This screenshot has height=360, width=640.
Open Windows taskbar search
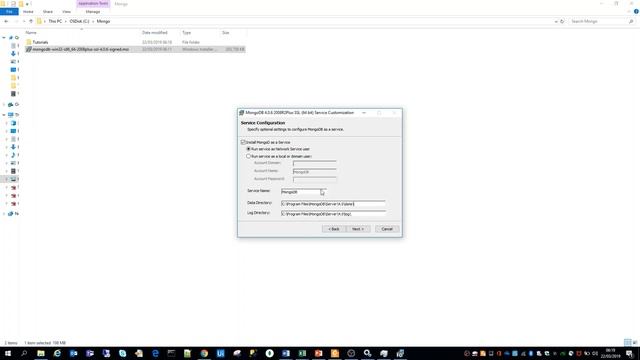24,353
